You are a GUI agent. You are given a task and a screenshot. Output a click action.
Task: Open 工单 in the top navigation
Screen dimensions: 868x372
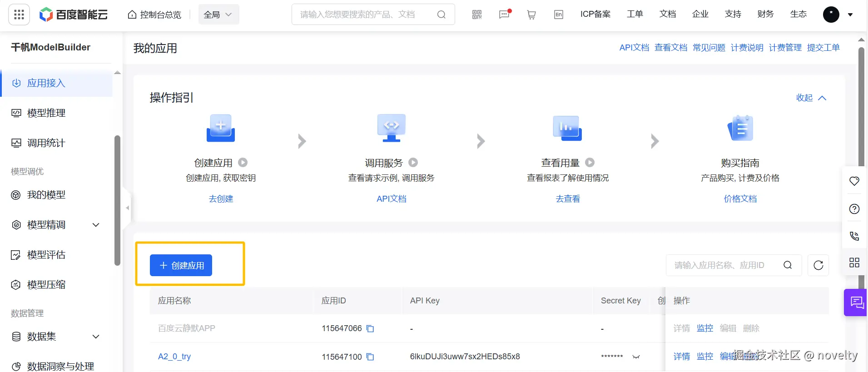pos(635,14)
